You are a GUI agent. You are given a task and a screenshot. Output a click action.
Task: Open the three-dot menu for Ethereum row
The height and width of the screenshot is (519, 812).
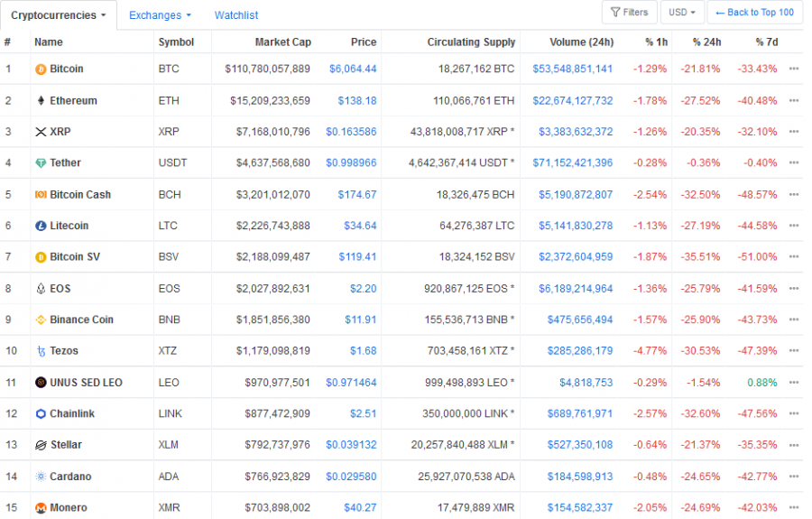pyautogui.click(x=794, y=101)
